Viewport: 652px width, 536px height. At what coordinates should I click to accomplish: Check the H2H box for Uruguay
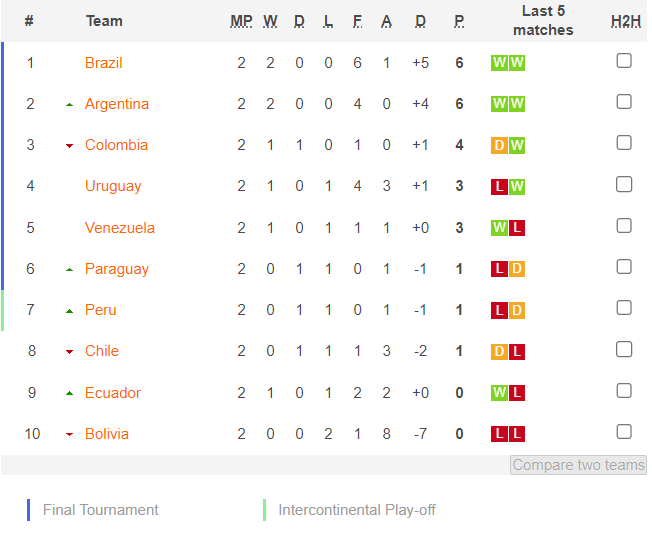tap(624, 184)
